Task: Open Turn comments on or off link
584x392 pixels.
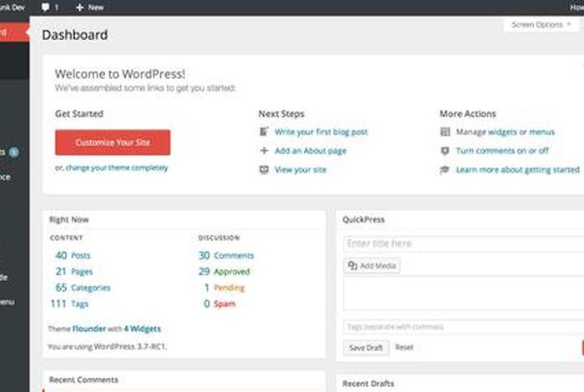Action: tap(502, 151)
